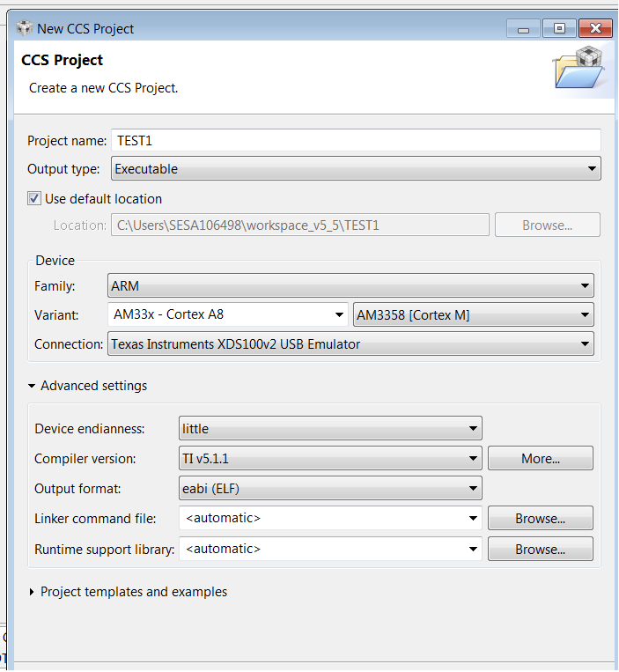Uncheck Use default location checkbox
Image resolution: width=619 pixels, height=672 pixels.
[x=34, y=198]
